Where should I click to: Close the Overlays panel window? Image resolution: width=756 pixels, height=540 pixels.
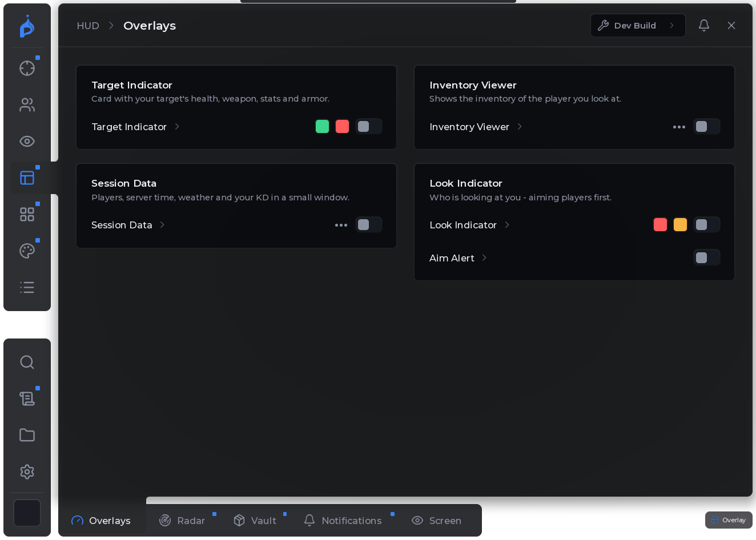(731, 25)
